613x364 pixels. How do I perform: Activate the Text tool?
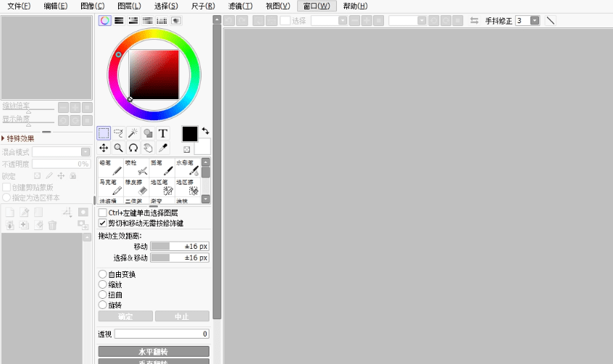(163, 133)
